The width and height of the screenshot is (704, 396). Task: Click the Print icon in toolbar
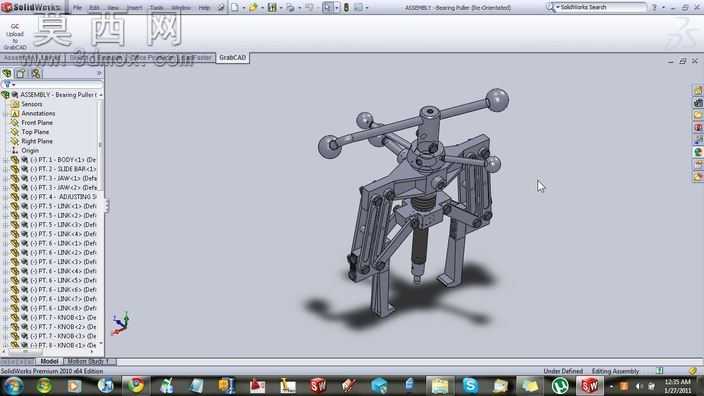click(x=290, y=8)
